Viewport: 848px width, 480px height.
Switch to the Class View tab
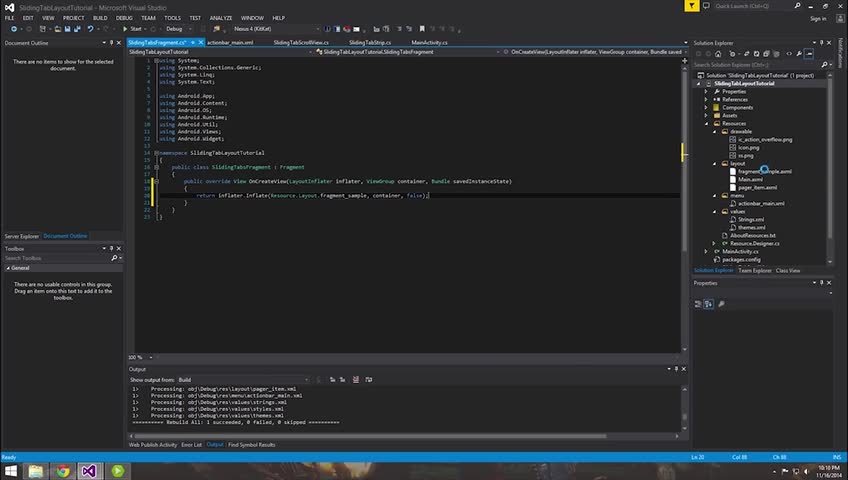click(x=787, y=271)
